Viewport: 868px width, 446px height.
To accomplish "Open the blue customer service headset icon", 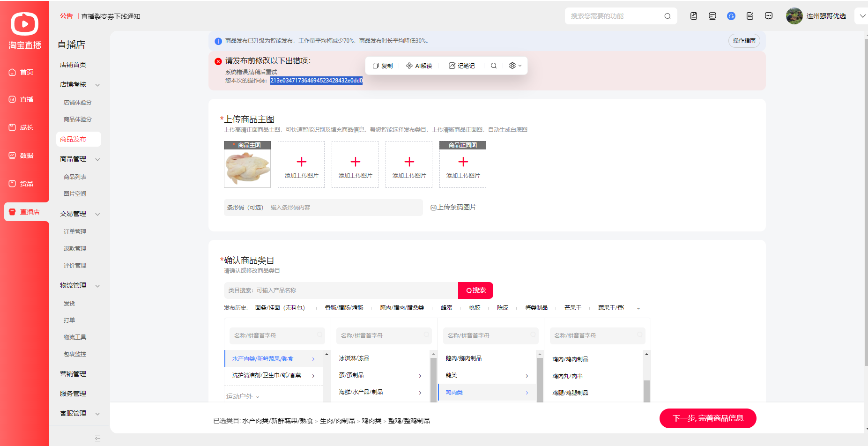I will [x=731, y=16].
